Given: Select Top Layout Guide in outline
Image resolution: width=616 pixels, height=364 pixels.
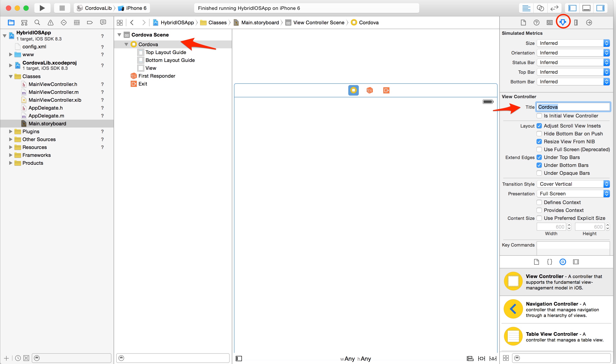Looking at the screenshot, I should [166, 52].
